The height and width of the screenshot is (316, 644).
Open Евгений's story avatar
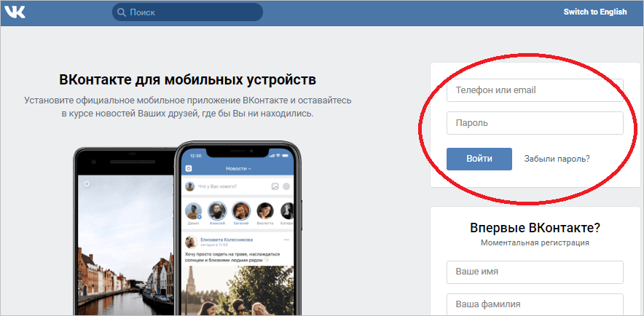click(241, 211)
